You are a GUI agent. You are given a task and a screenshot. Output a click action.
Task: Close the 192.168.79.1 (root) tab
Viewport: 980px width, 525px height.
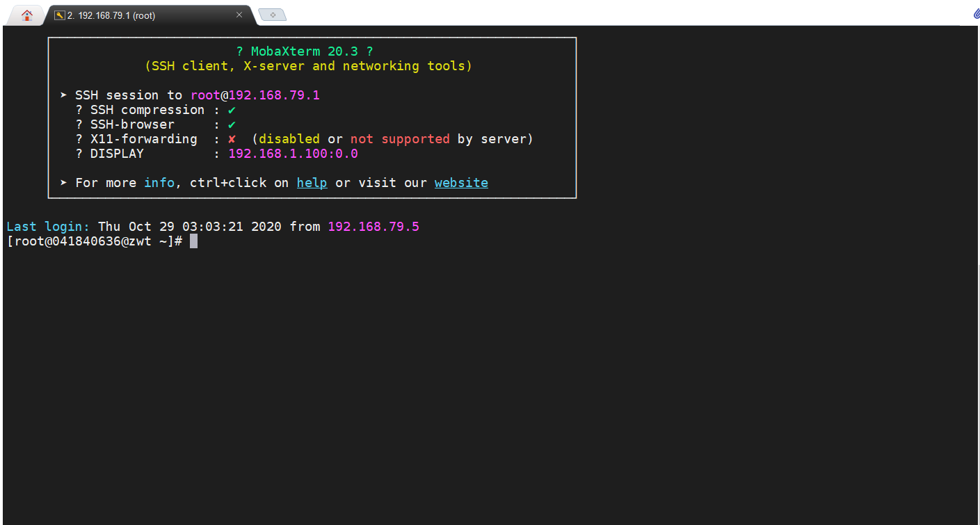[x=239, y=15]
